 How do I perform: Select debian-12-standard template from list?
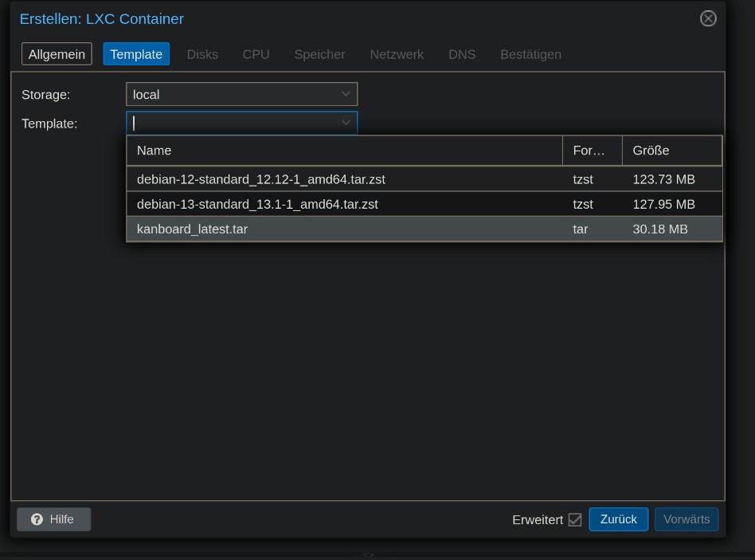point(261,179)
